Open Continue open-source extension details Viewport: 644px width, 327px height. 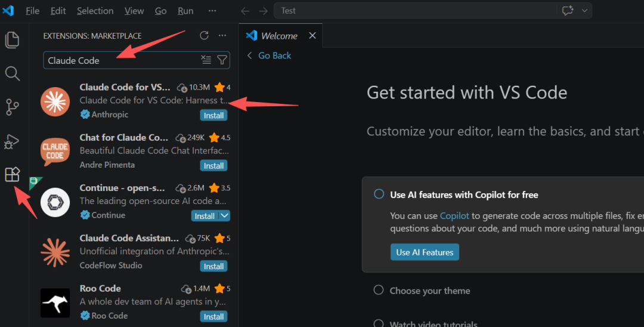pyautogui.click(x=122, y=188)
